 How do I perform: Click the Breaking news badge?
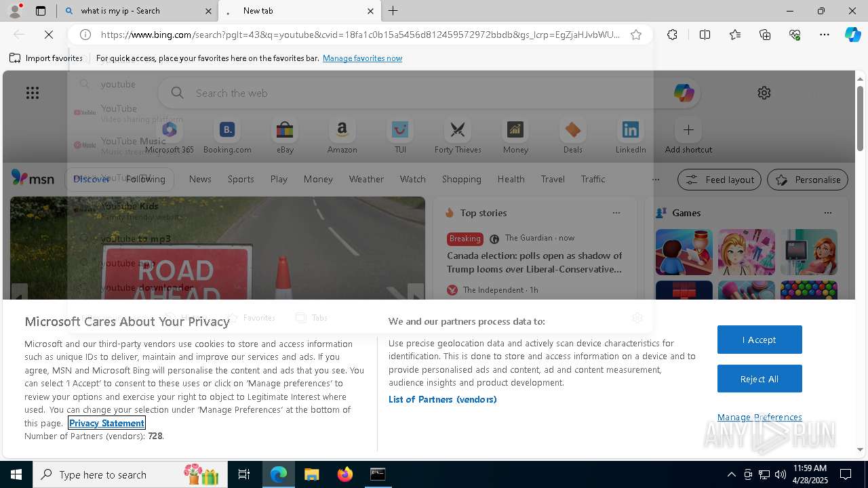(465, 239)
